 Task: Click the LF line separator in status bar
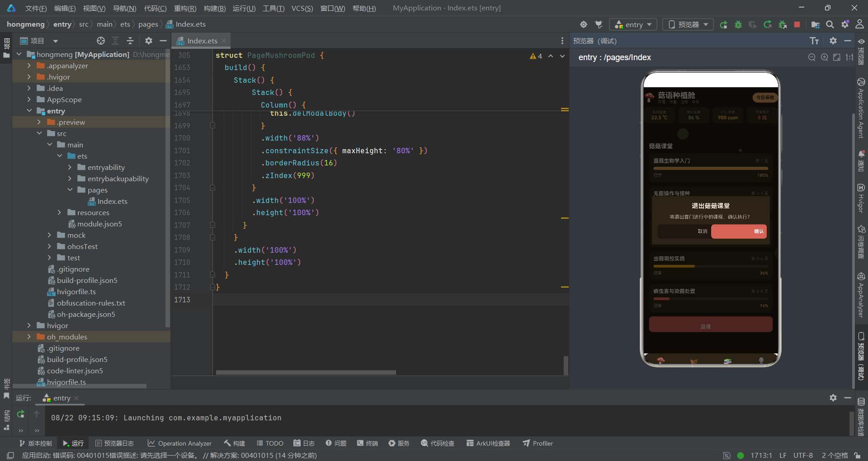click(x=783, y=455)
